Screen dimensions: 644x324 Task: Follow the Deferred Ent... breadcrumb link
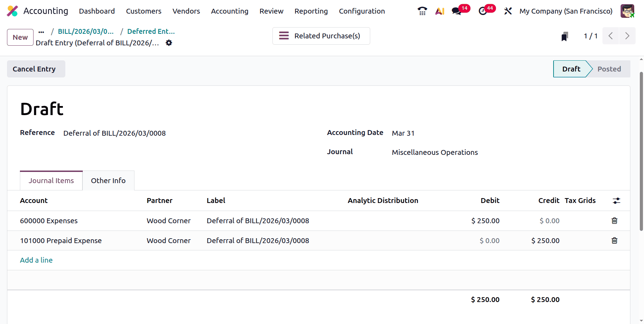(x=151, y=31)
